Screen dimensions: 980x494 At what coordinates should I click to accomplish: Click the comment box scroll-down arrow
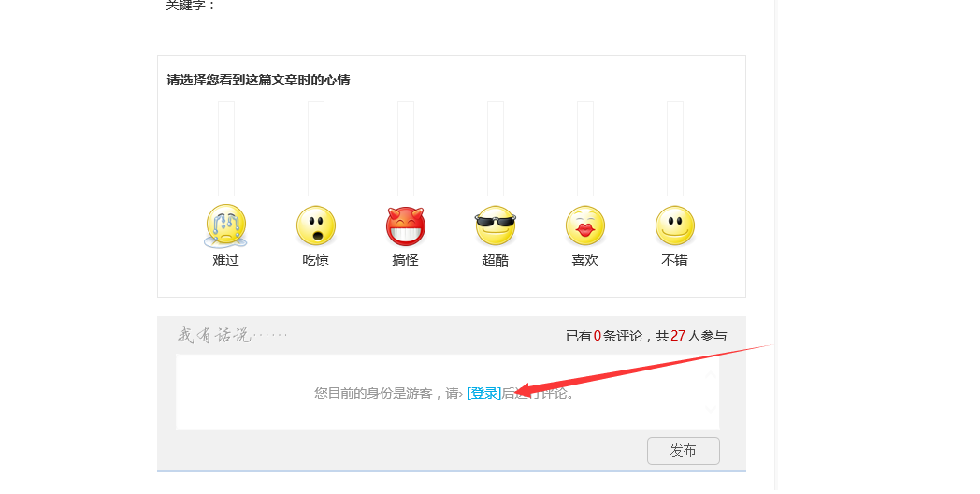point(711,410)
